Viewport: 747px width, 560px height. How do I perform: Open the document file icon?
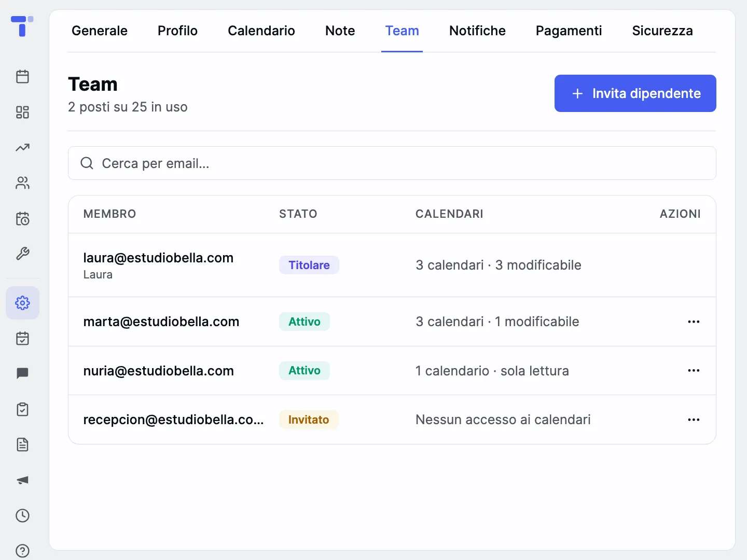(22, 444)
